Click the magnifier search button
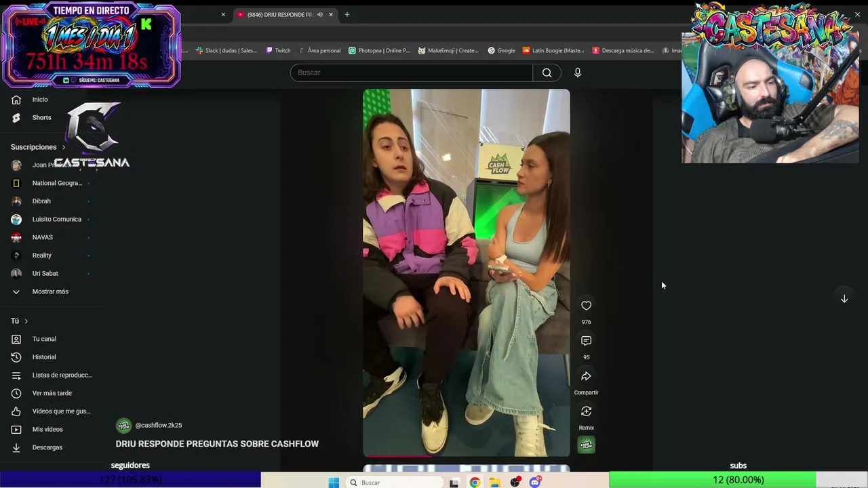This screenshot has width=868, height=488. click(547, 73)
